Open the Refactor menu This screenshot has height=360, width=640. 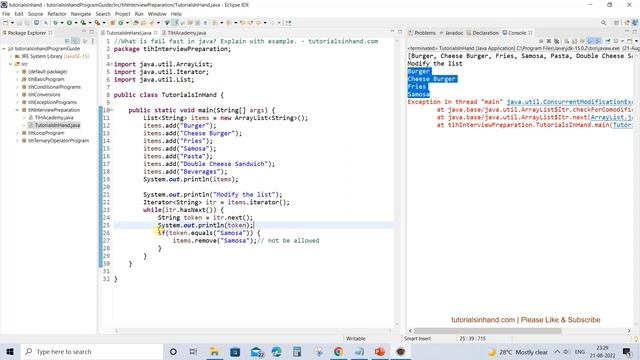click(x=57, y=14)
